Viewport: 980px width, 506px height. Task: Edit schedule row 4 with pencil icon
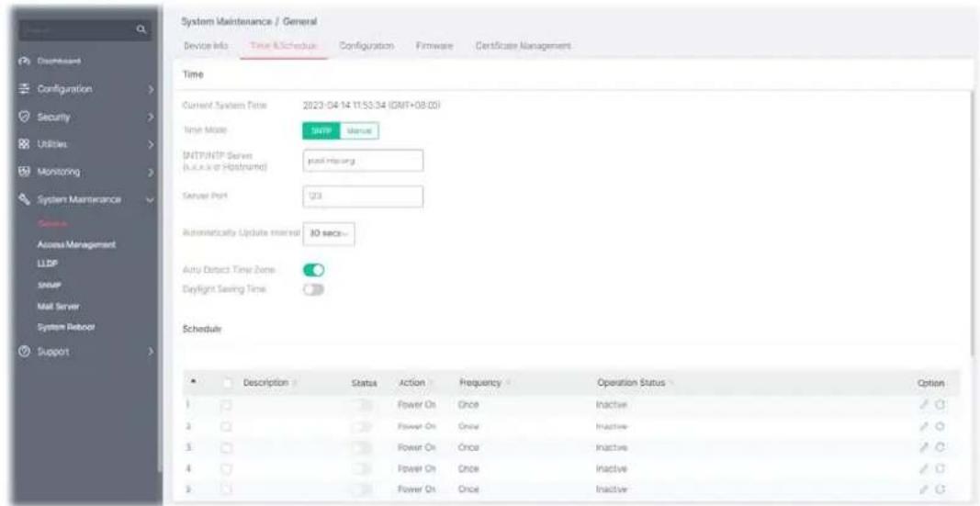pos(923,468)
